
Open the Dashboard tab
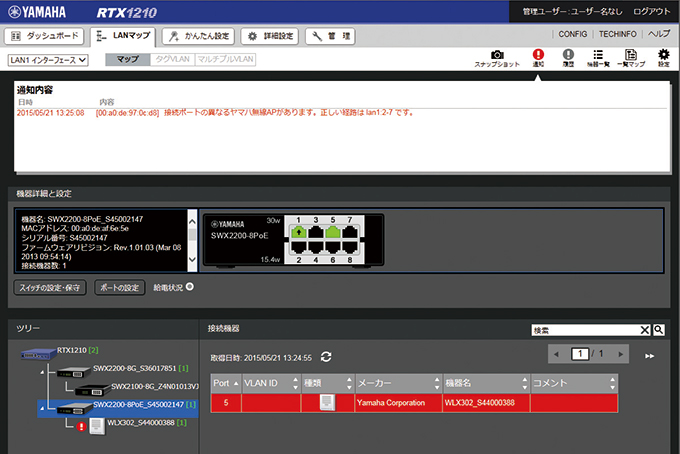click(44, 36)
